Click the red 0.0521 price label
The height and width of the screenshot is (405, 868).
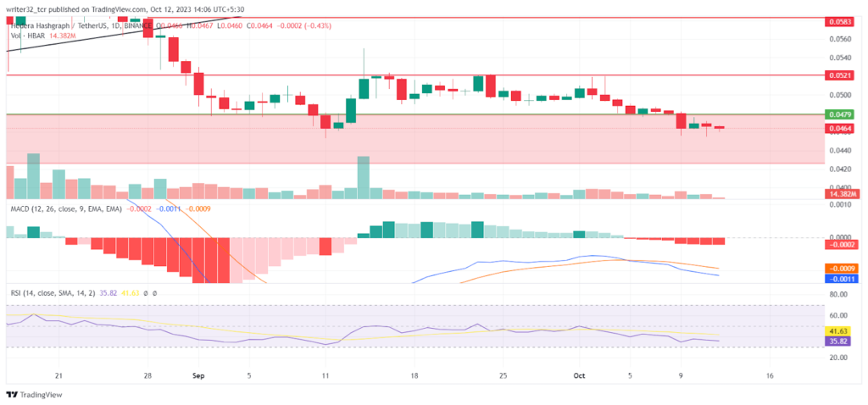tap(841, 75)
